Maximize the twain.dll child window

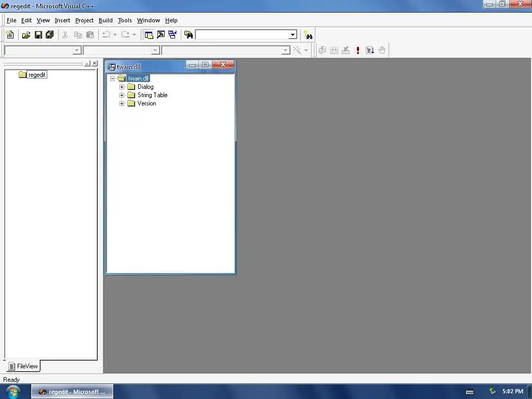(x=205, y=64)
